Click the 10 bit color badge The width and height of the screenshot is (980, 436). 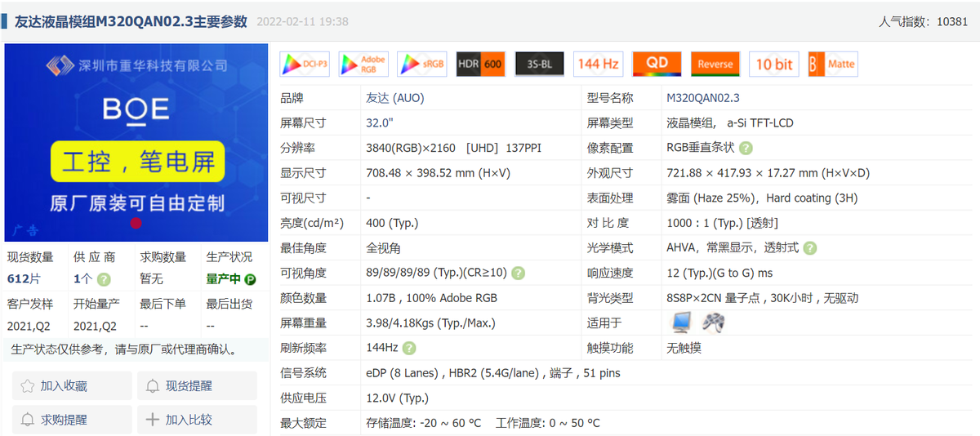[774, 65]
